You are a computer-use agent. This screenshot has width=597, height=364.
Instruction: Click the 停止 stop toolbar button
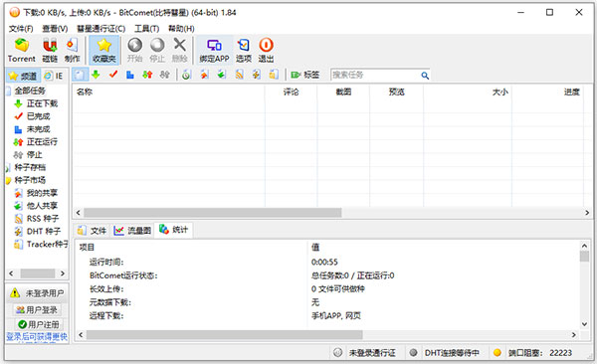(157, 50)
